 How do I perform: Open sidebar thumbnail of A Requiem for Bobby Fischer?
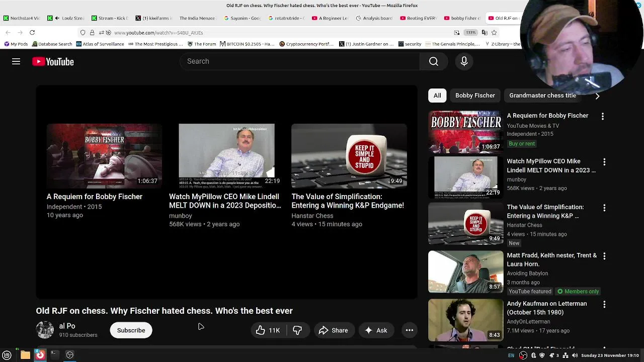[x=465, y=132]
